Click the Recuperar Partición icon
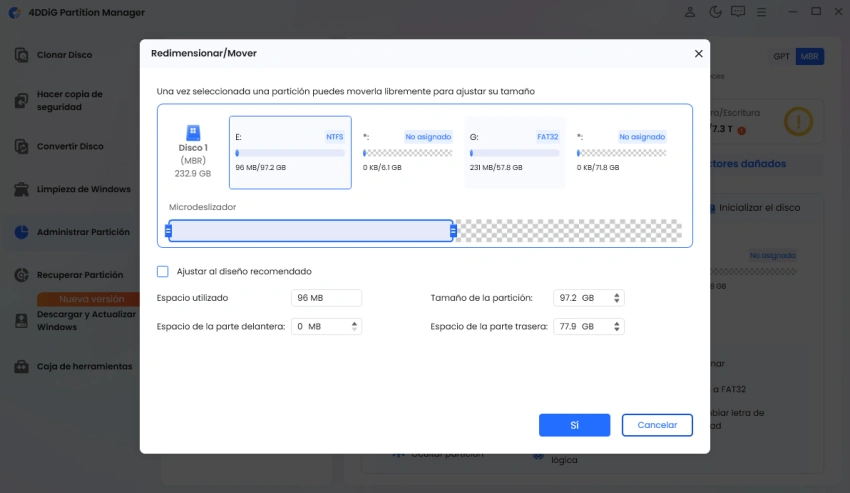This screenshot has height=493, width=850. (21, 275)
